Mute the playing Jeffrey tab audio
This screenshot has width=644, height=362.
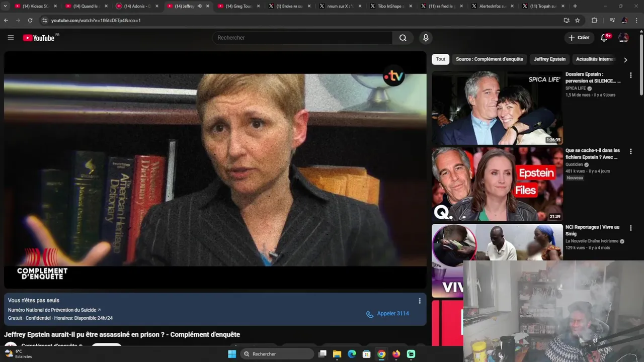point(199,6)
